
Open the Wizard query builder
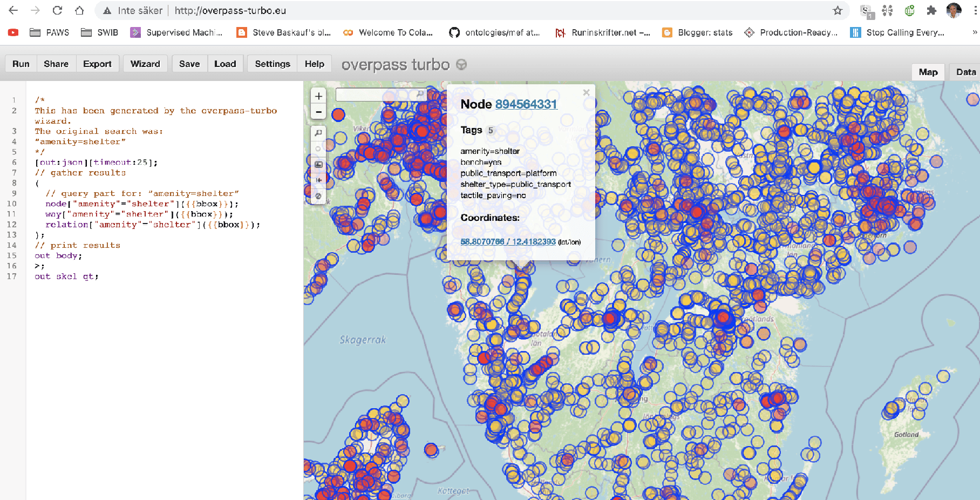[x=145, y=64]
